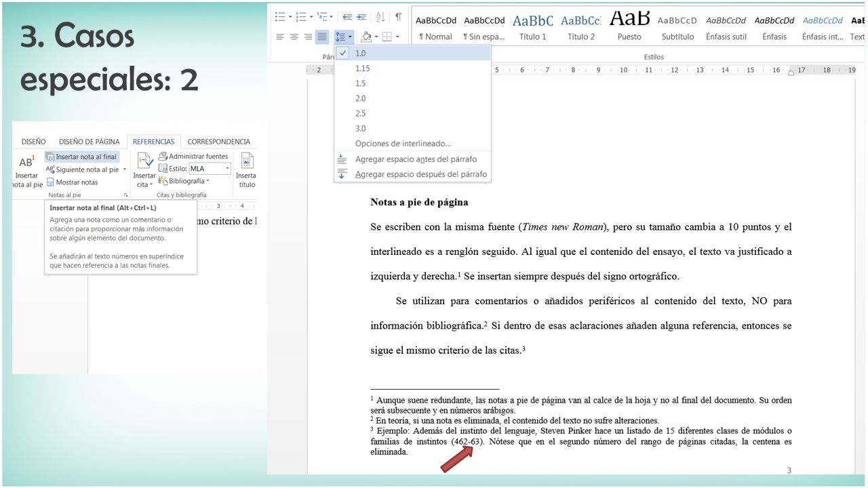868x488 pixels.
Task: Click the page citation (462-63) in footnote
Action: click(468, 442)
